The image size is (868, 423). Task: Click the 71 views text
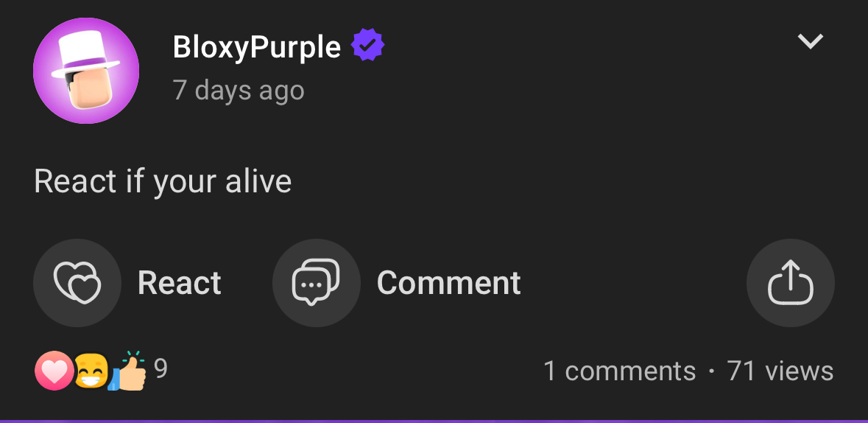[780, 371]
